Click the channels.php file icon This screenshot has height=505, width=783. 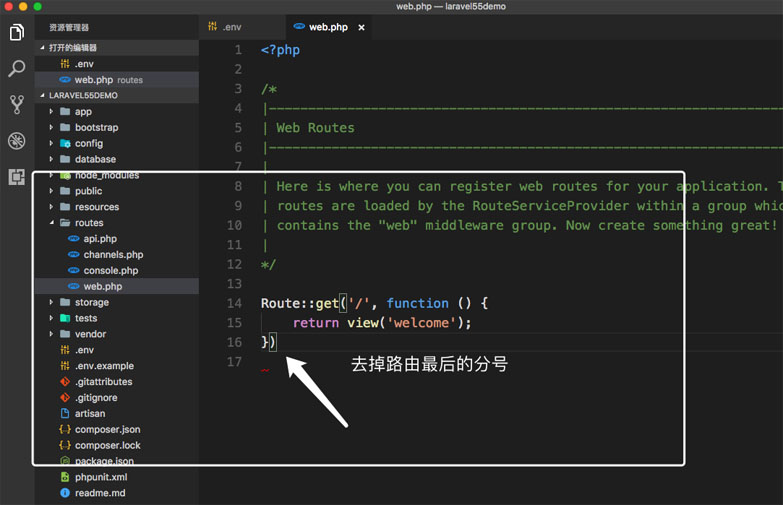pos(74,255)
